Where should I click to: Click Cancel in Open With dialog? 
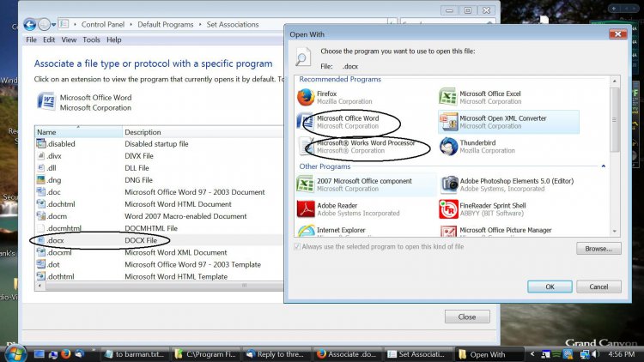point(598,287)
